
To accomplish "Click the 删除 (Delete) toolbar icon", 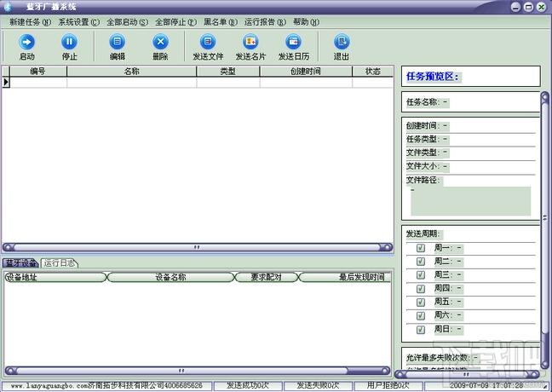I will point(160,42).
